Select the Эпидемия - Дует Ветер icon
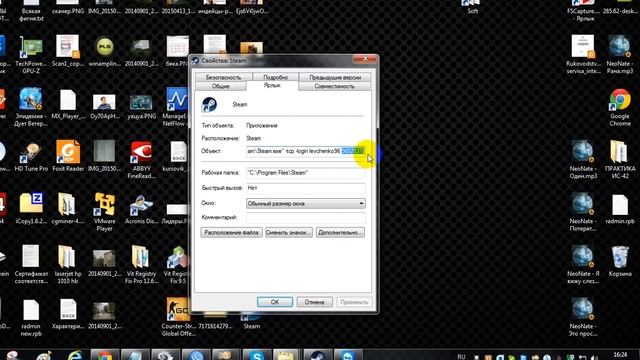 31,107
